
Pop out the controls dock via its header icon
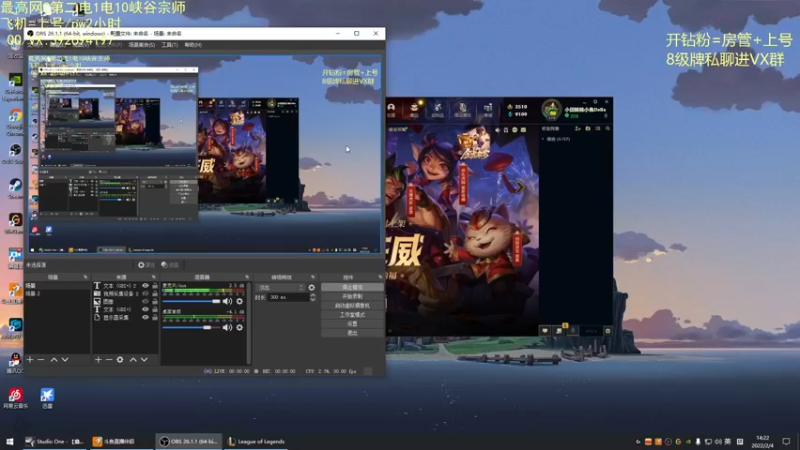[x=380, y=277]
